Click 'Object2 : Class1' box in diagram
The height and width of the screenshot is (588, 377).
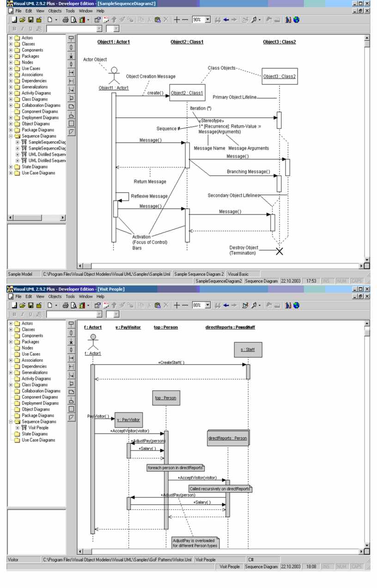point(187,93)
